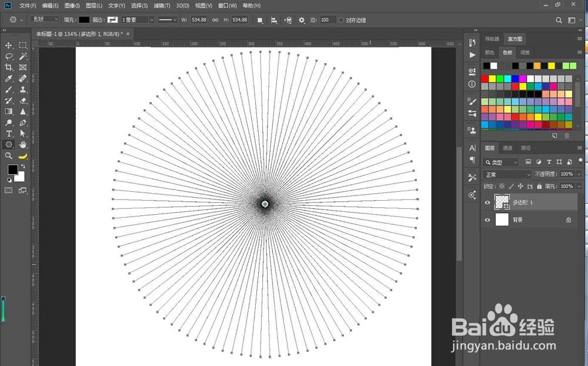Select the Healing Brush tool
Image resolution: width=588 pixels, height=366 pixels.
point(23,78)
